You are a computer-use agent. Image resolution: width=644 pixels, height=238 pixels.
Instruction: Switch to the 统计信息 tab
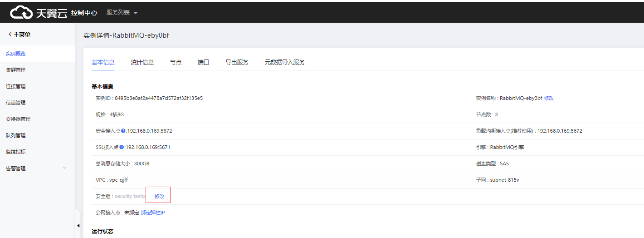(x=142, y=62)
